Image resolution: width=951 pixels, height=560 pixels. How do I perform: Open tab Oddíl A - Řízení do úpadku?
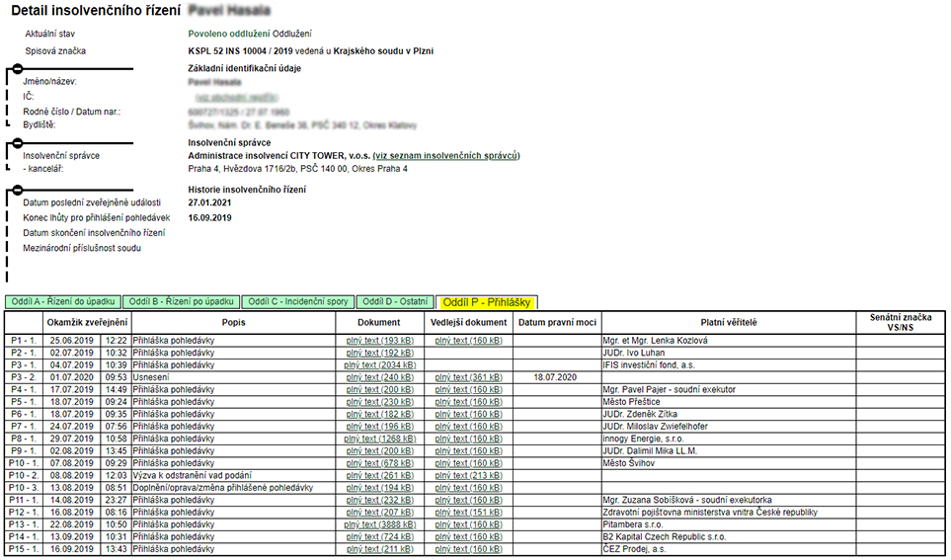coord(63,301)
